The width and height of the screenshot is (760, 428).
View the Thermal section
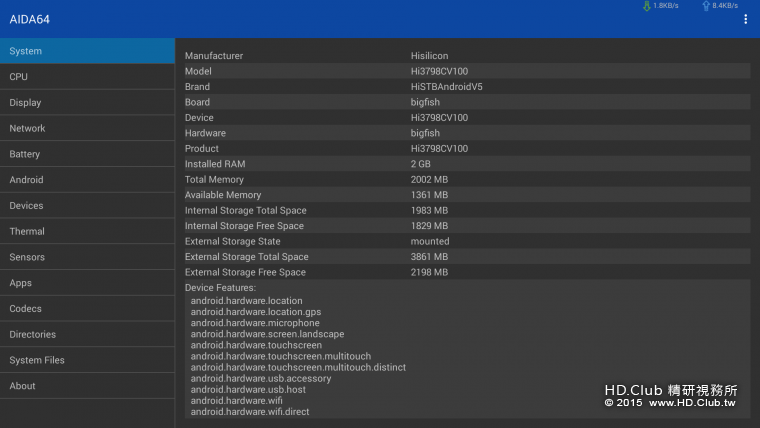87,231
